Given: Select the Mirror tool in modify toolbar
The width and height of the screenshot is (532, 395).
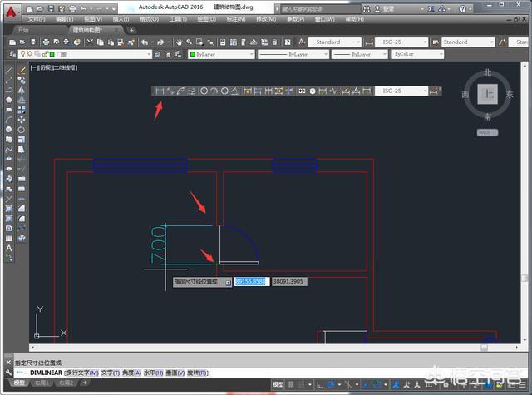Looking at the screenshot, I should [x=22, y=90].
